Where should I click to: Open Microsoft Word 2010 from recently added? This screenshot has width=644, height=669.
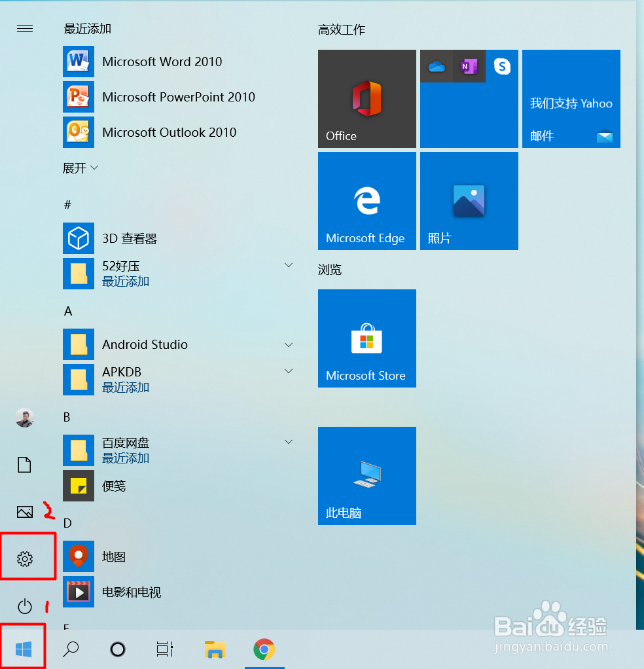pos(162,62)
